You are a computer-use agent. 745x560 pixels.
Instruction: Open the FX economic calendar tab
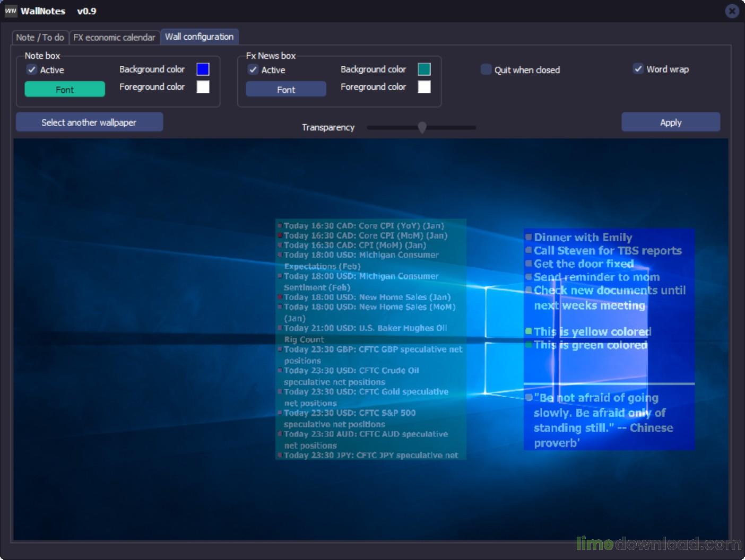pos(115,37)
